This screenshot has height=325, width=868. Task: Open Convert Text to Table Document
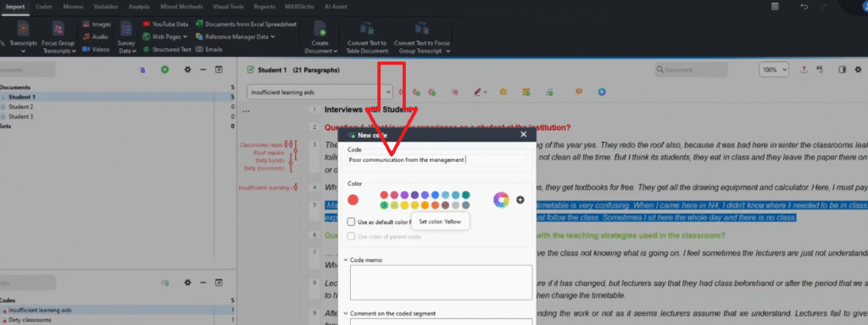pos(368,39)
